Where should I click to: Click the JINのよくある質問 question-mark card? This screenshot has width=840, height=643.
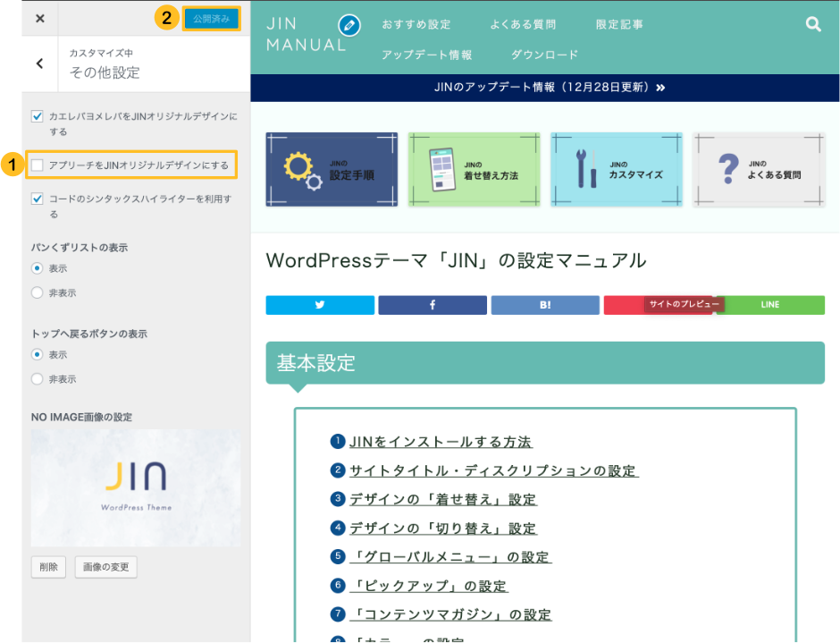point(759,169)
